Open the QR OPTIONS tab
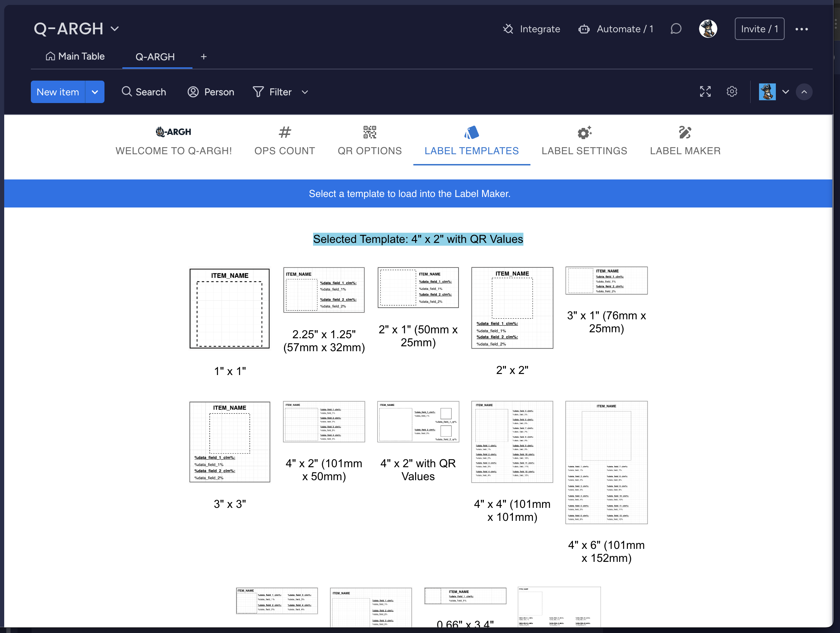 (370, 141)
